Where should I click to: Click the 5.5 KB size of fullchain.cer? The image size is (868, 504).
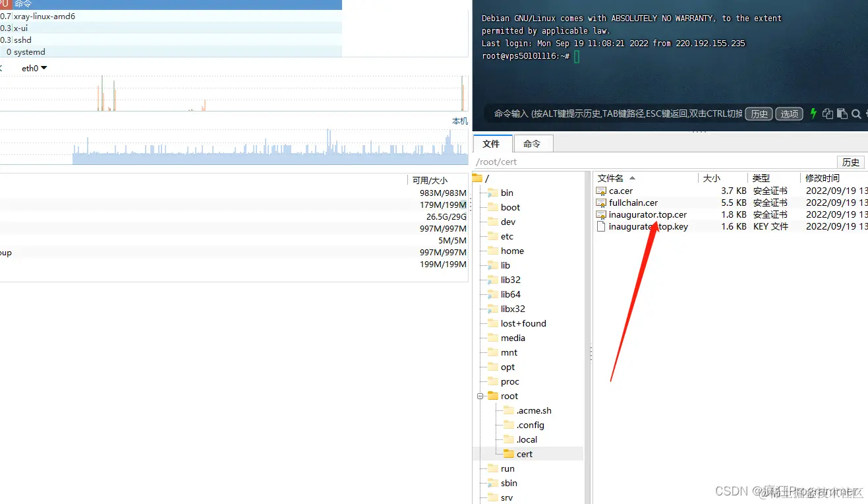734,203
